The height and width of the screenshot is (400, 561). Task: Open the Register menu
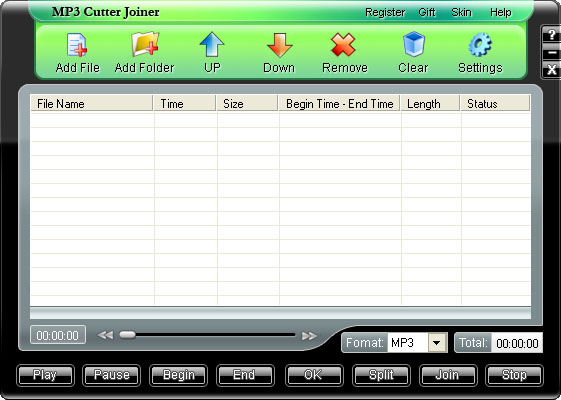point(385,12)
